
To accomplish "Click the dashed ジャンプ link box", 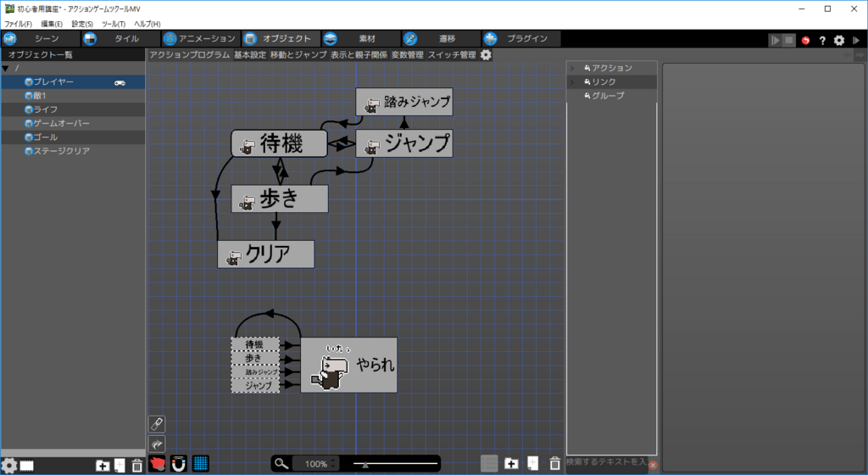I will [x=255, y=385].
